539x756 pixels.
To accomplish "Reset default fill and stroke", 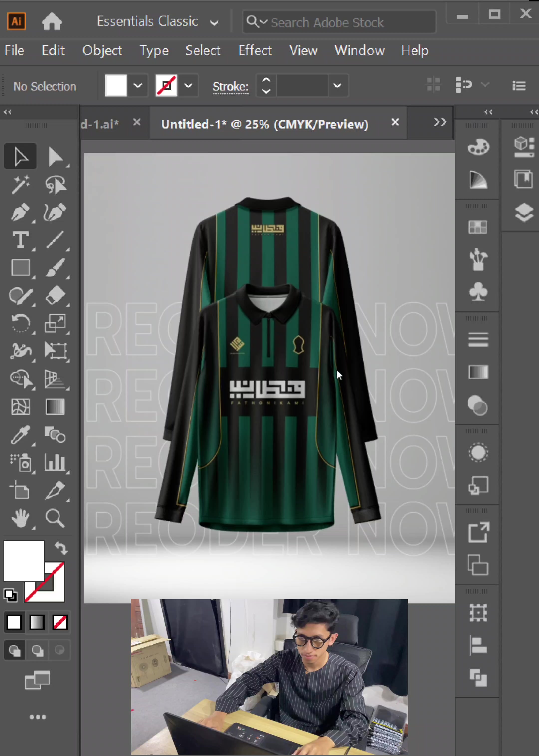I will point(10,595).
